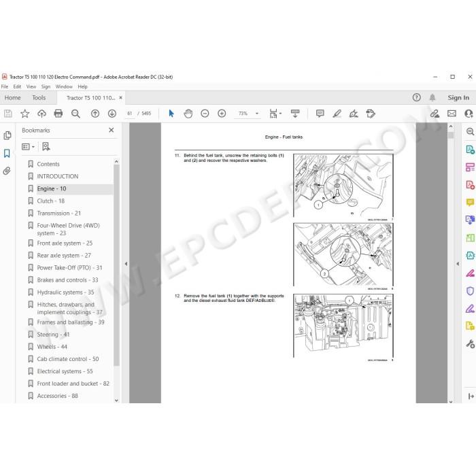This screenshot has width=476, height=476.
Task: Open Hydraulic systems - 35 bookmark
Action: [x=65, y=292]
